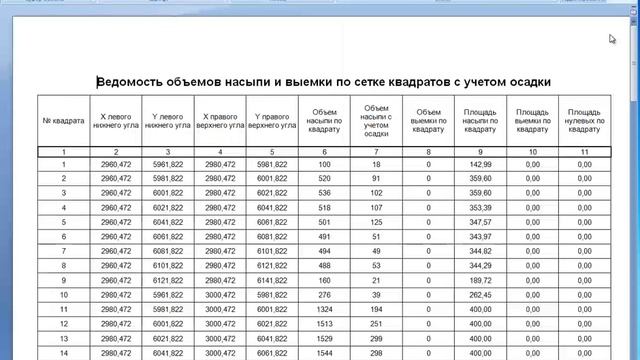
Task: Click fill volume '518' in square 4 row
Action: click(324, 208)
